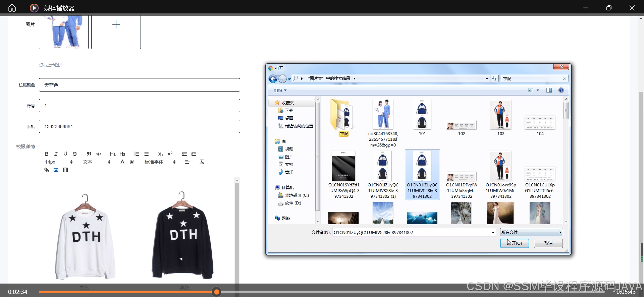Clear the 衣服 search box
Viewport: 644px width, 297px height.
coord(564,79)
